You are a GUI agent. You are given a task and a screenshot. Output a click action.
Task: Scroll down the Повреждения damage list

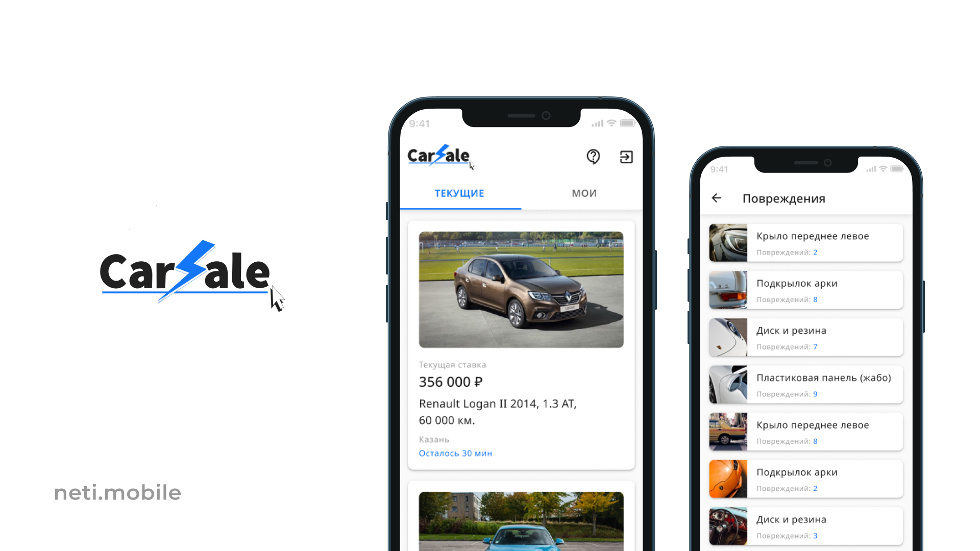click(804, 384)
